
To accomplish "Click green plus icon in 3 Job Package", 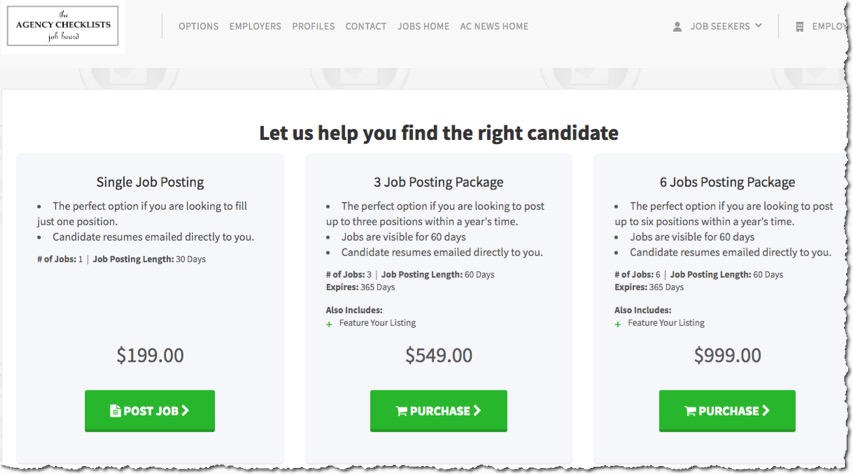I will click(329, 324).
